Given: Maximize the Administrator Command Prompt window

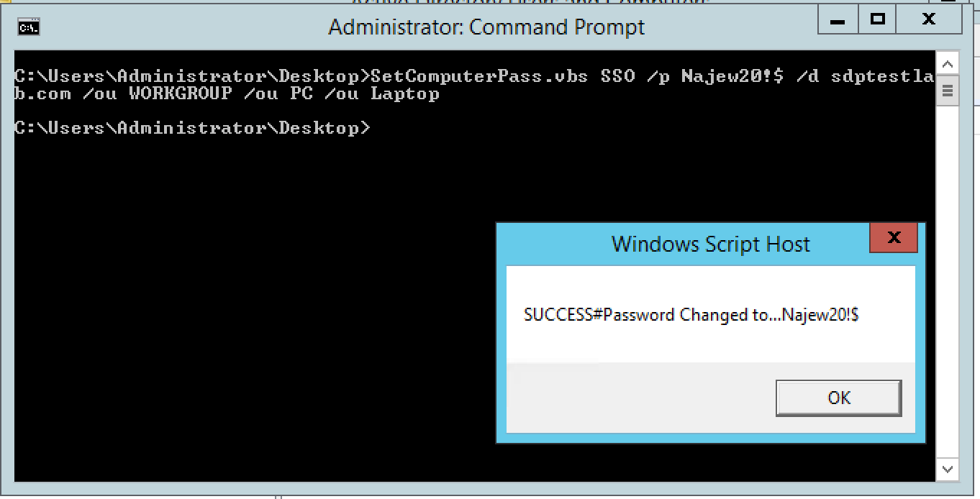Looking at the screenshot, I should tap(877, 20).
